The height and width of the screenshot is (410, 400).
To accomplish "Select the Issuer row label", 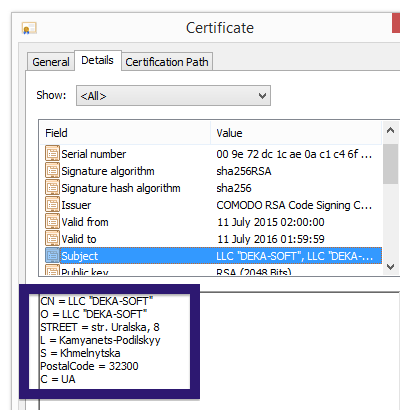I will (76, 205).
